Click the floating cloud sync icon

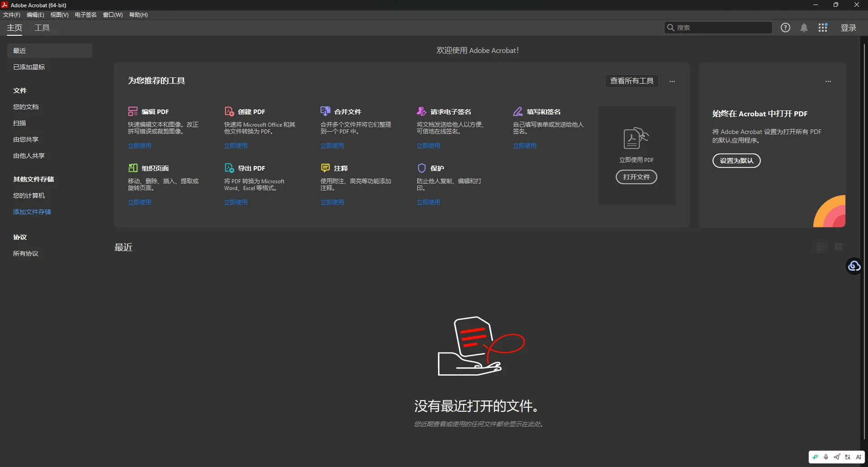coord(854,266)
